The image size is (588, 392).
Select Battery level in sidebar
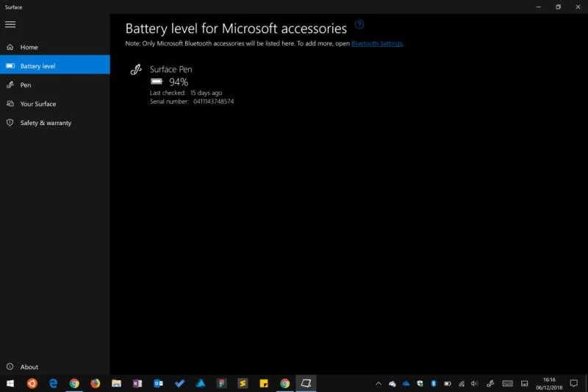coord(55,66)
